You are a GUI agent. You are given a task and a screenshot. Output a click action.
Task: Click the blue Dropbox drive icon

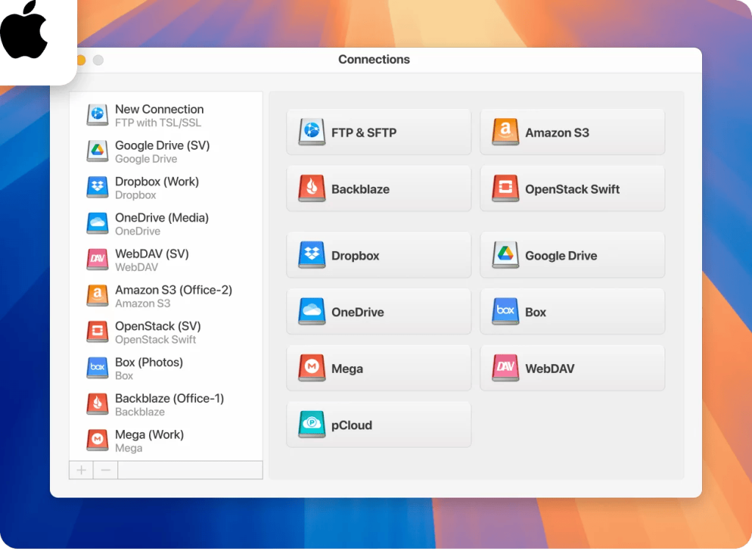[x=311, y=255]
